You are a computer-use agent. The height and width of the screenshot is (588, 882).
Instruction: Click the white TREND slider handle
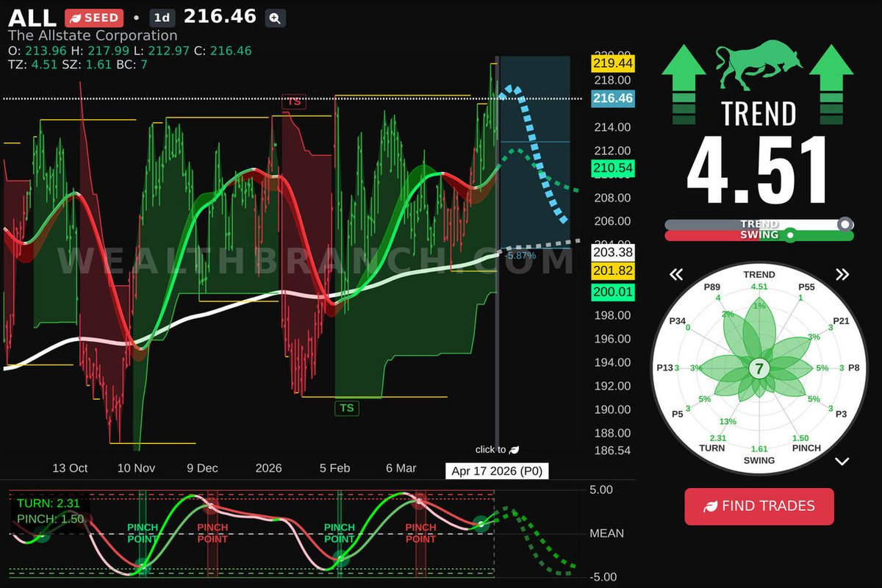coord(844,225)
